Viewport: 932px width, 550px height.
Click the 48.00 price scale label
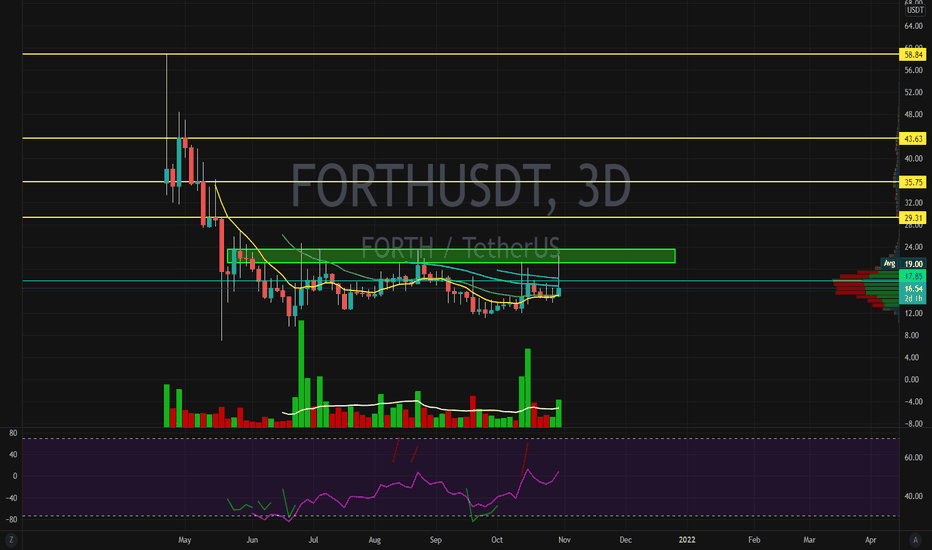pyautogui.click(x=913, y=114)
